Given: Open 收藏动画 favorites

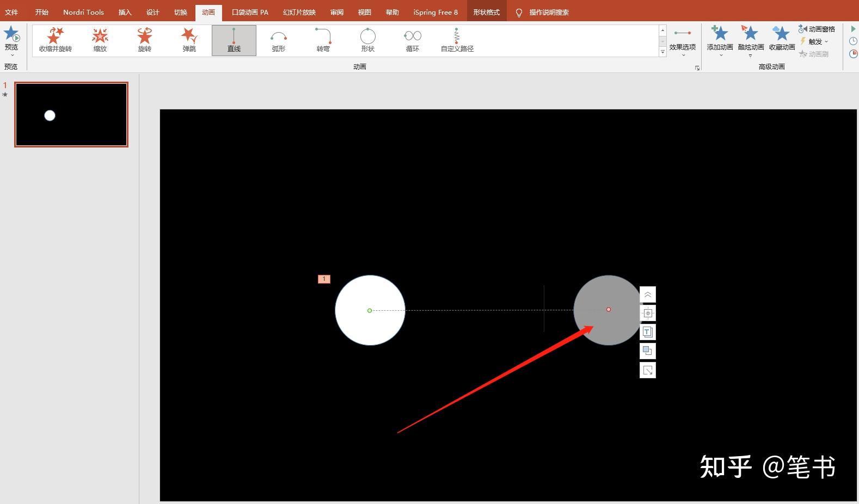Looking at the screenshot, I should [x=782, y=39].
